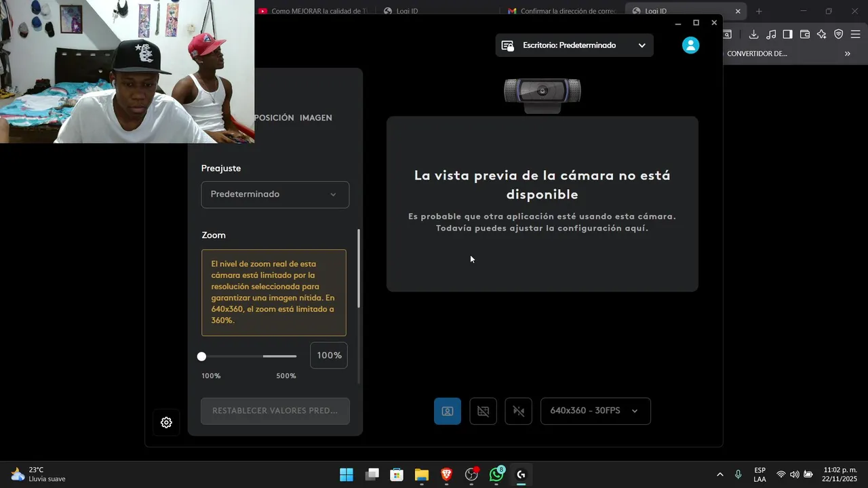Click the 100% zoom value field

coord(329,356)
